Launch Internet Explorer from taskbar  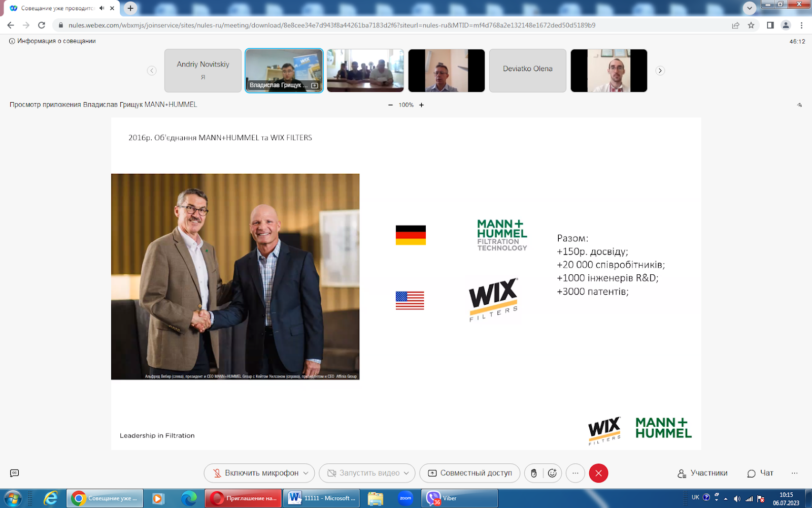[50, 498]
